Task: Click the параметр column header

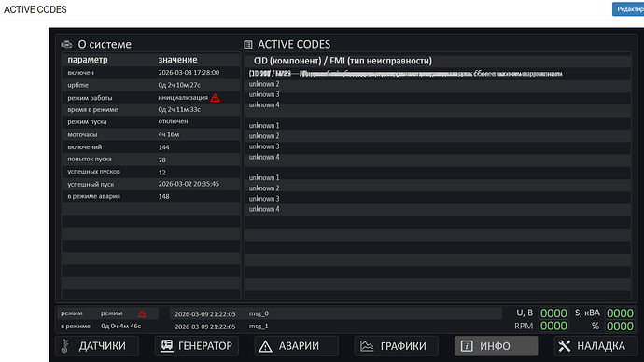Action: coord(88,60)
